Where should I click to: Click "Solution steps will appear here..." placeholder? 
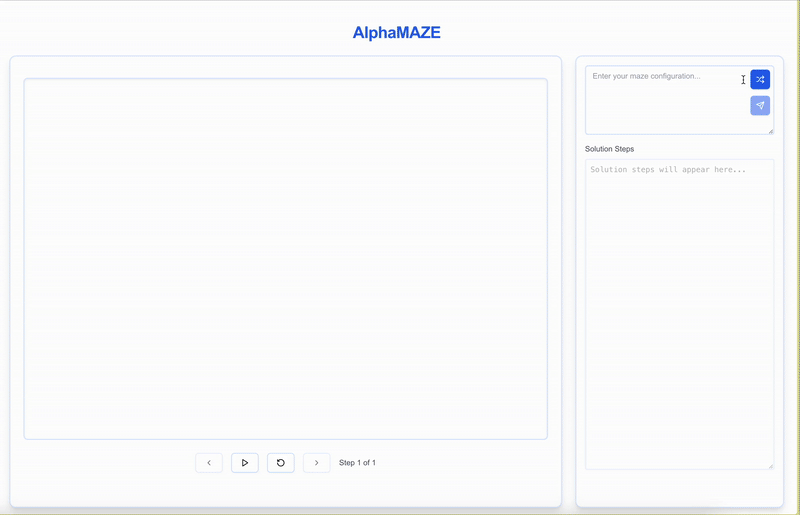[x=667, y=170]
